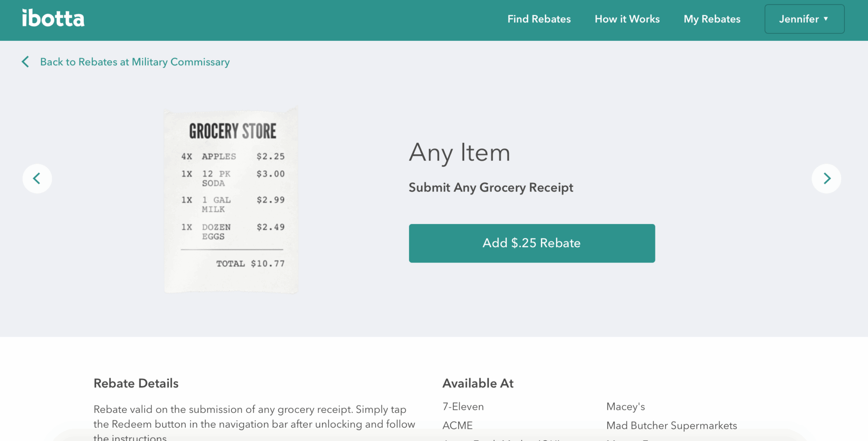Select the ACME store entry
This screenshot has width=868, height=441.
point(457,426)
